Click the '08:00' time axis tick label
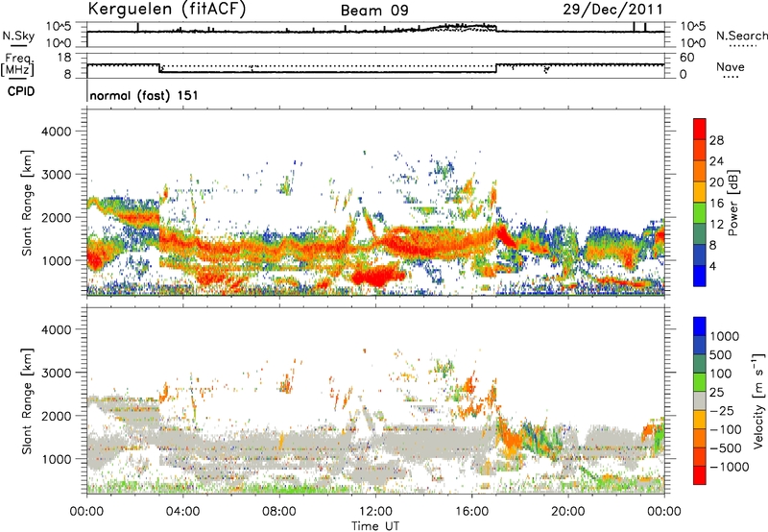 click(279, 511)
